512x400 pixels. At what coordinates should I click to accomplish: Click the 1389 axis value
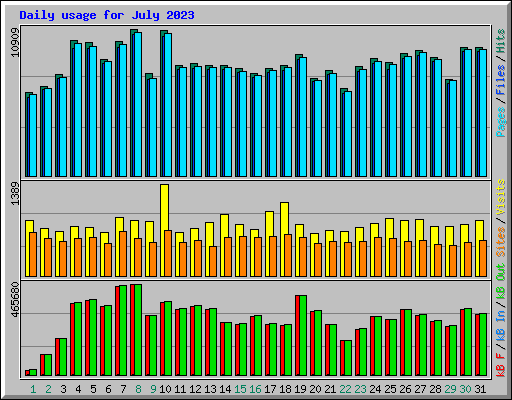pyautogui.click(x=15, y=193)
